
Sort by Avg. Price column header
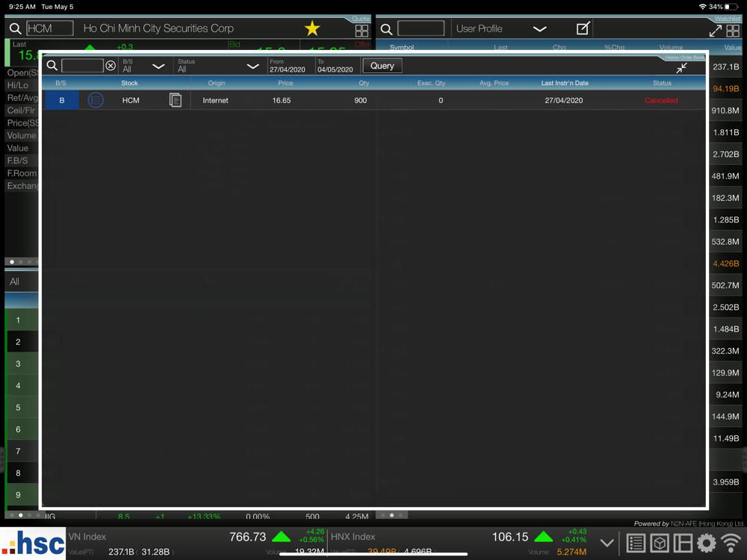pyautogui.click(x=494, y=83)
